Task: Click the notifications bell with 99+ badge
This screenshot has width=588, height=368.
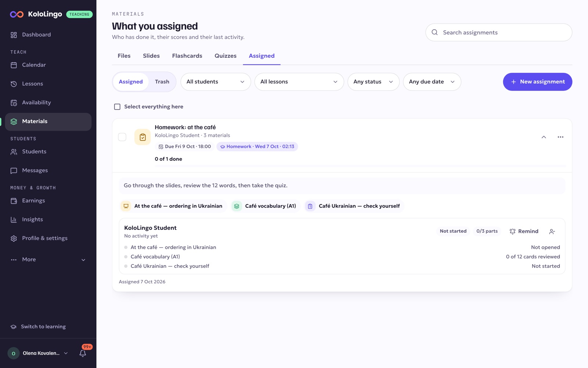Action: pyautogui.click(x=83, y=353)
